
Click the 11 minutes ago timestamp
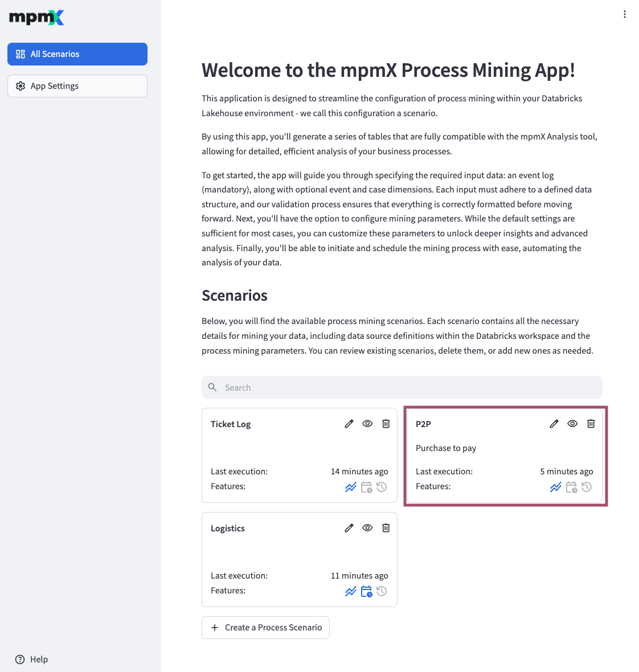pyautogui.click(x=359, y=576)
